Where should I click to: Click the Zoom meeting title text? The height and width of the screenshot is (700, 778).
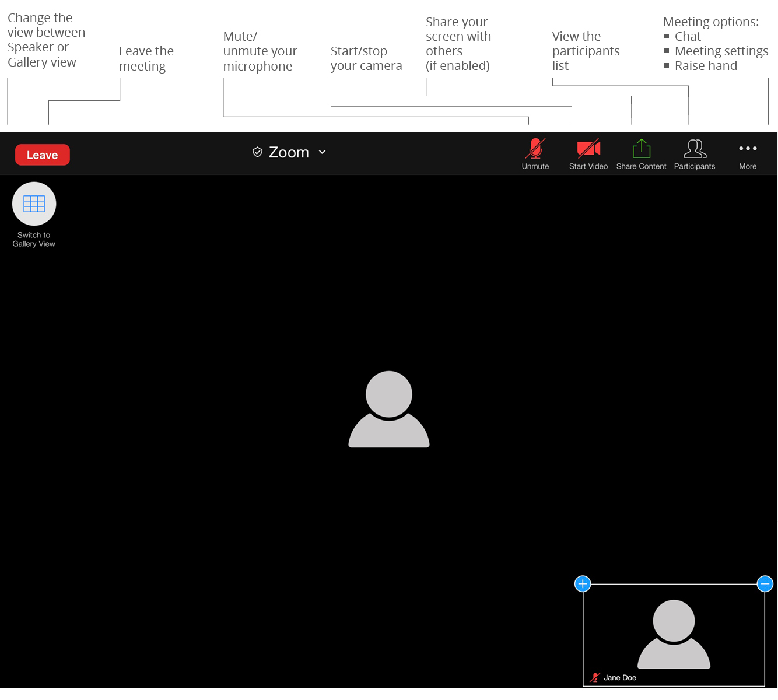(x=289, y=152)
